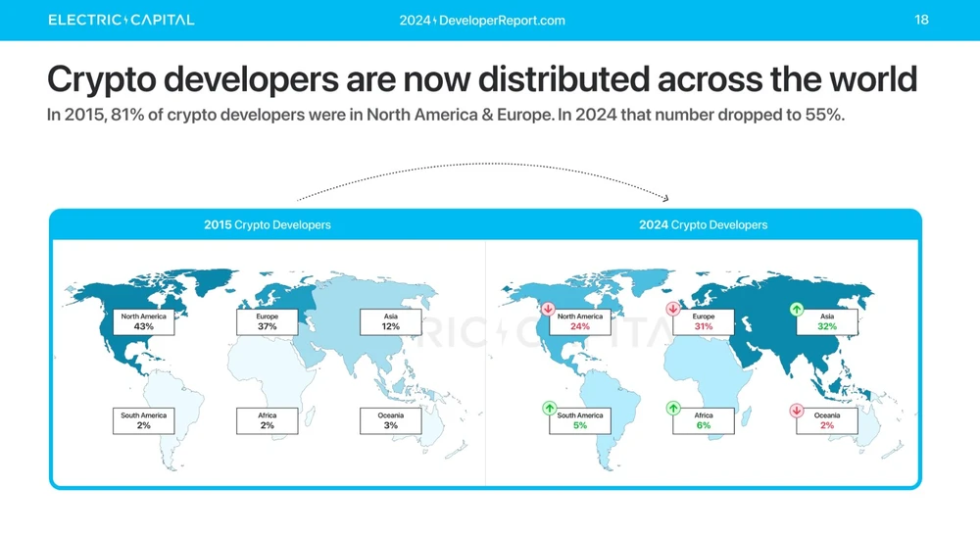Open the 2024 DeveloperReport.com link
Viewport: 980px width, 536px height.
pos(482,21)
